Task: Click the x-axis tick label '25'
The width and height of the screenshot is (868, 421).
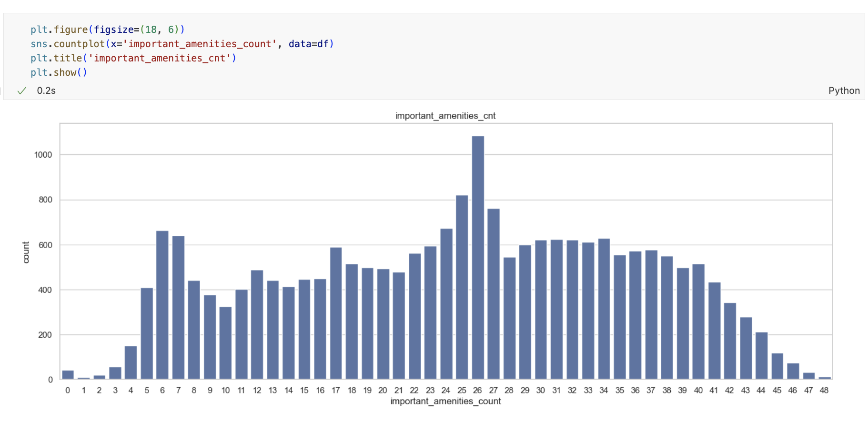Action: coord(462,390)
